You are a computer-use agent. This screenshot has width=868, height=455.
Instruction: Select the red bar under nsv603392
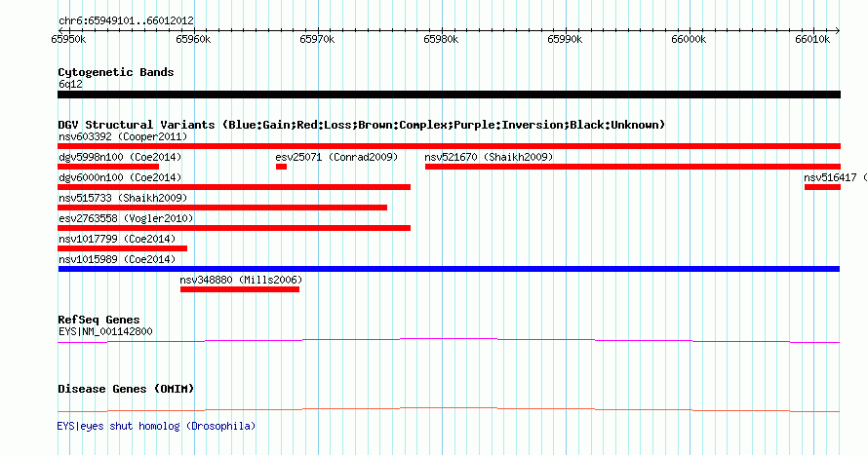click(x=449, y=146)
